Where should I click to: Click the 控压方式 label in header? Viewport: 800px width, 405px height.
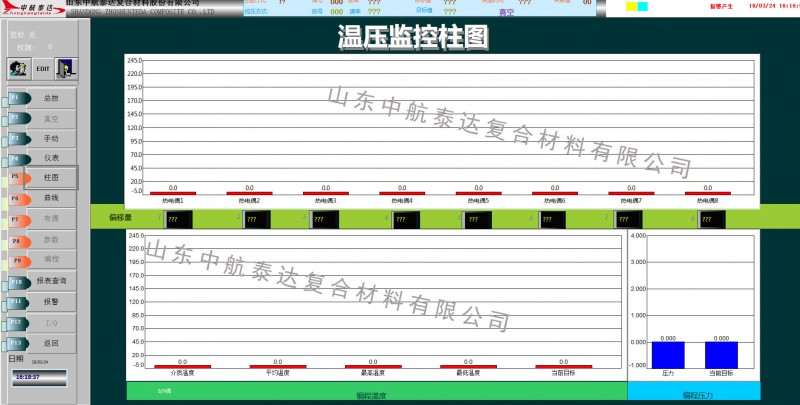256,11
